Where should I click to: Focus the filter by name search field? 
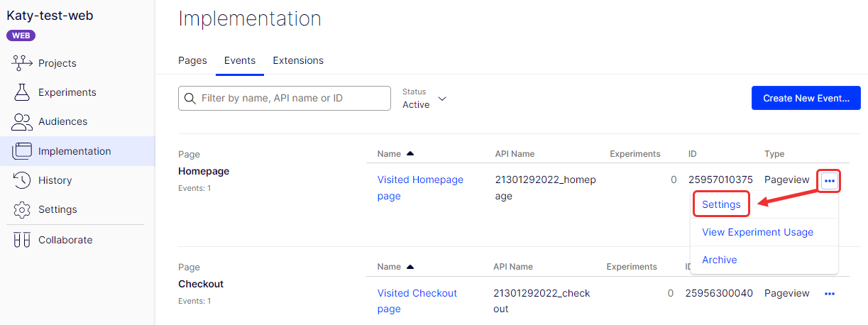click(x=291, y=99)
